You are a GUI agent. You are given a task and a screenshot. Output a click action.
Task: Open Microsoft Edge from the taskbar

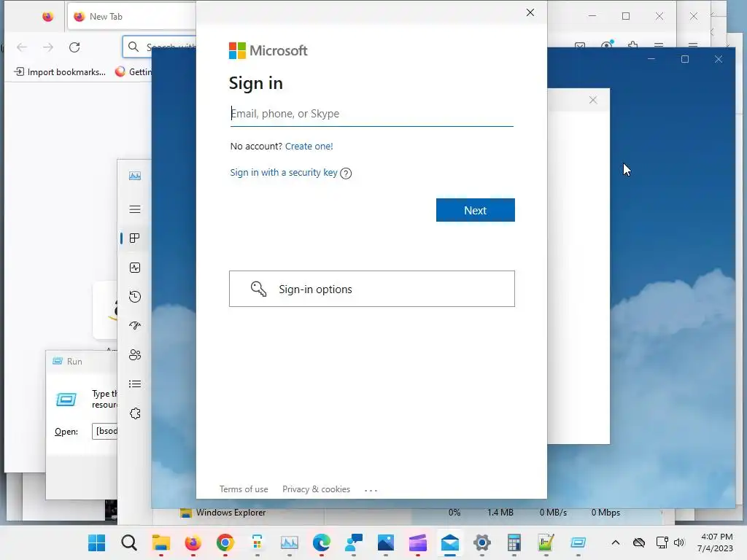click(x=322, y=542)
